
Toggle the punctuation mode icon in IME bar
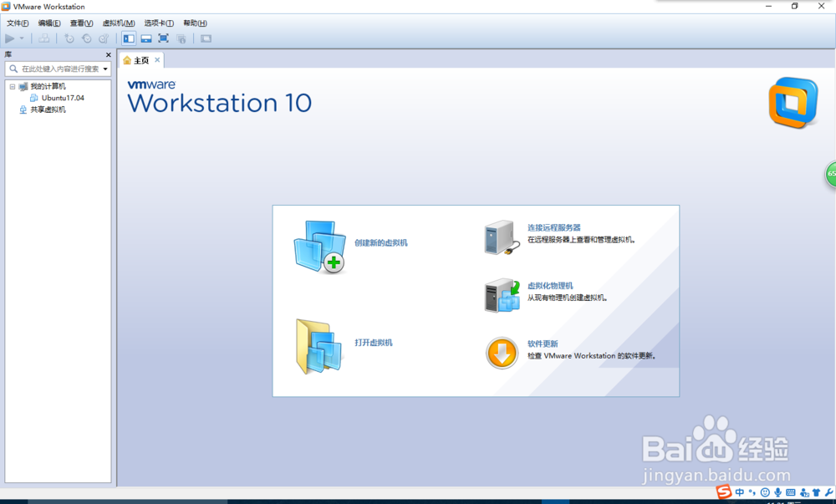click(752, 492)
